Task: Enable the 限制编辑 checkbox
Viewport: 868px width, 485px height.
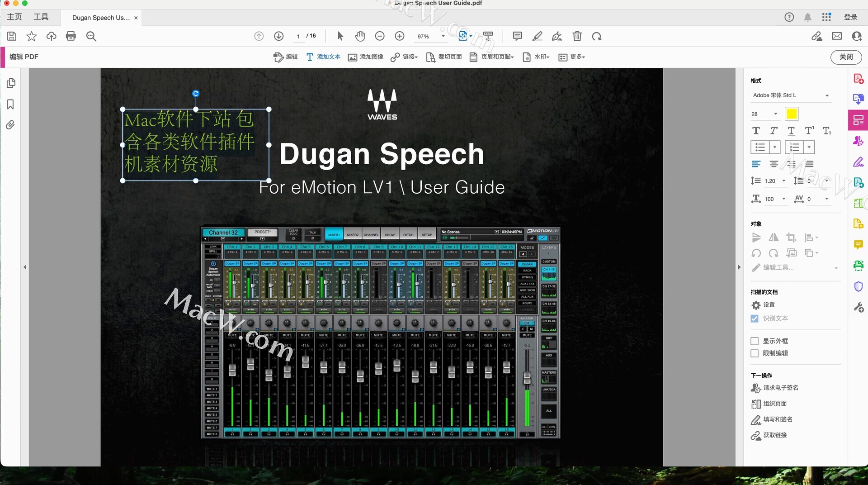Action: [x=755, y=353]
